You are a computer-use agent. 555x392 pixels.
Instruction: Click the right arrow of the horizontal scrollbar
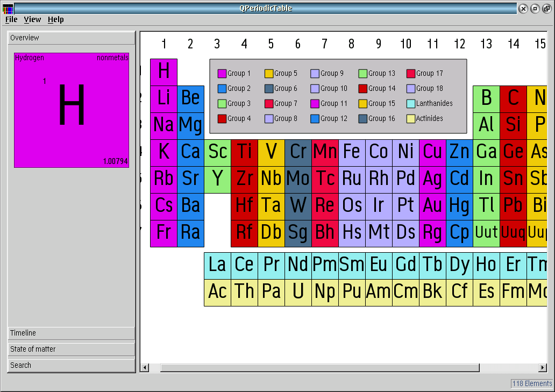544,368
